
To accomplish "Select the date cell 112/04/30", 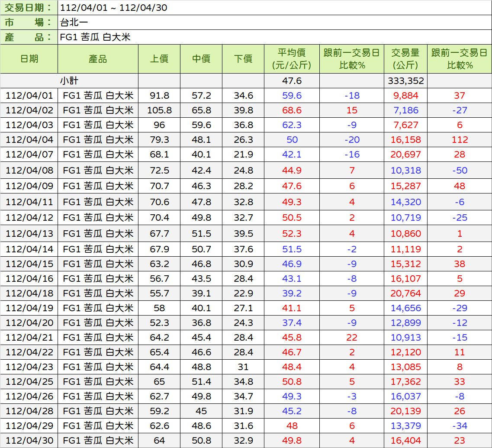I will click(x=29, y=441).
